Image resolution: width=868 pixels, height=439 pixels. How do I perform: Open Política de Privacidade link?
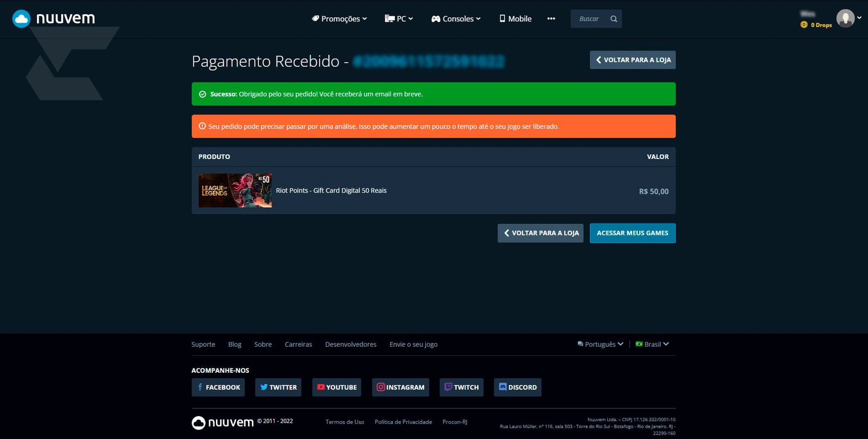click(403, 422)
